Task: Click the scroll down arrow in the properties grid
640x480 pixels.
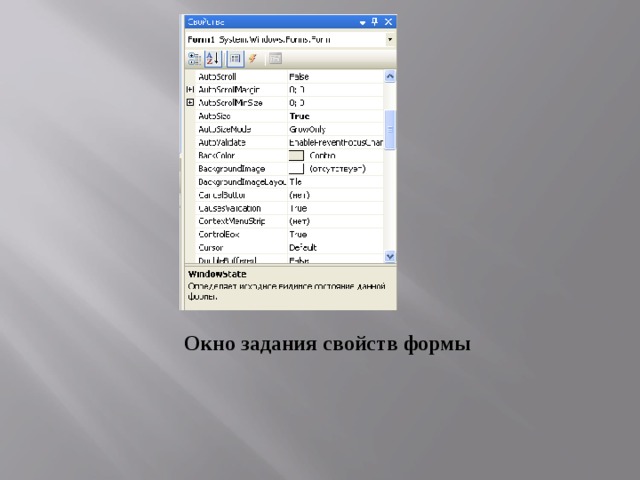Action: (x=390, y=256)
